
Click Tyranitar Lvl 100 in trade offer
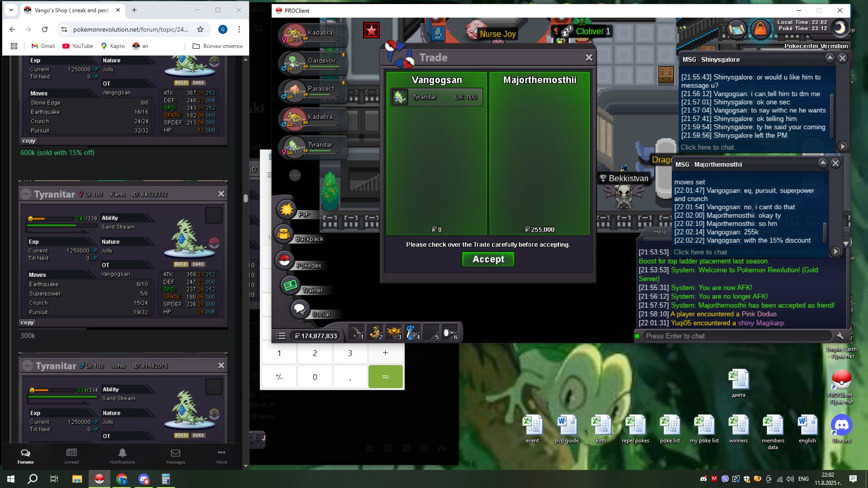point(437,97)
